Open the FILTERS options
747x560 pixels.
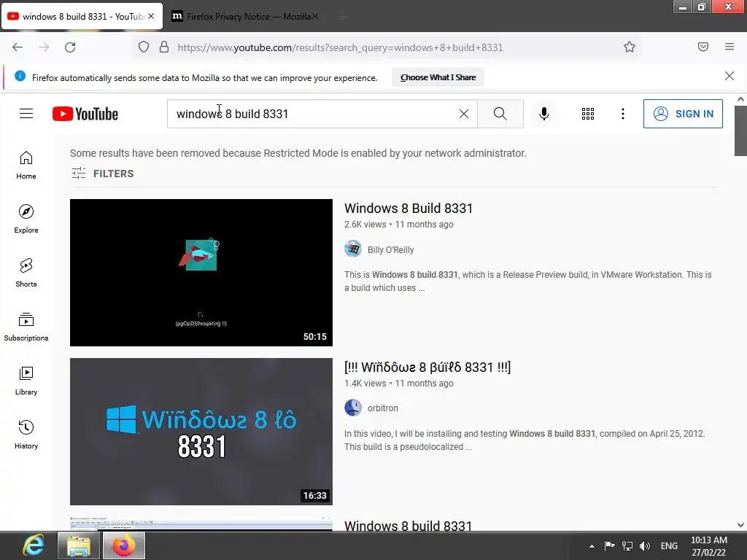[x=102, y=174]
